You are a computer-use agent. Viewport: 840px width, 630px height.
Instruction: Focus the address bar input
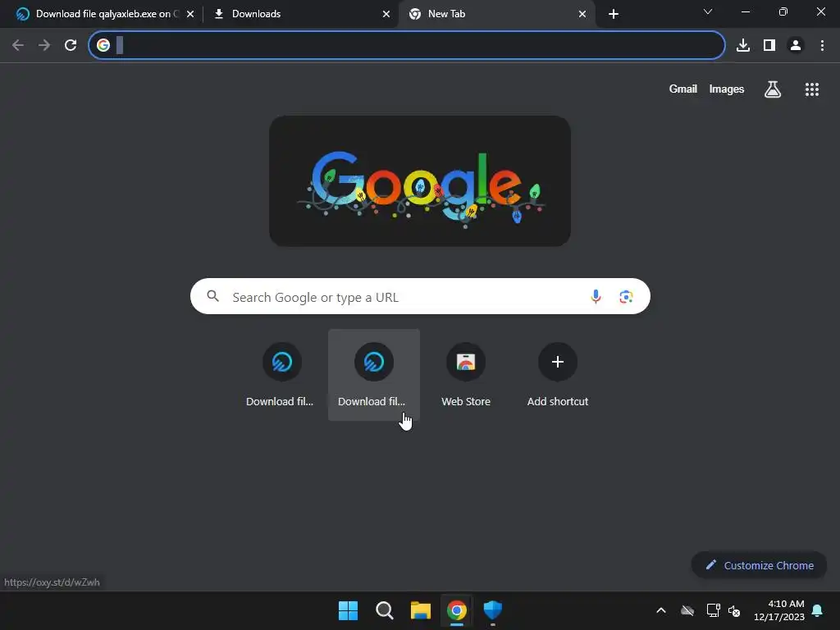(407, 46)
